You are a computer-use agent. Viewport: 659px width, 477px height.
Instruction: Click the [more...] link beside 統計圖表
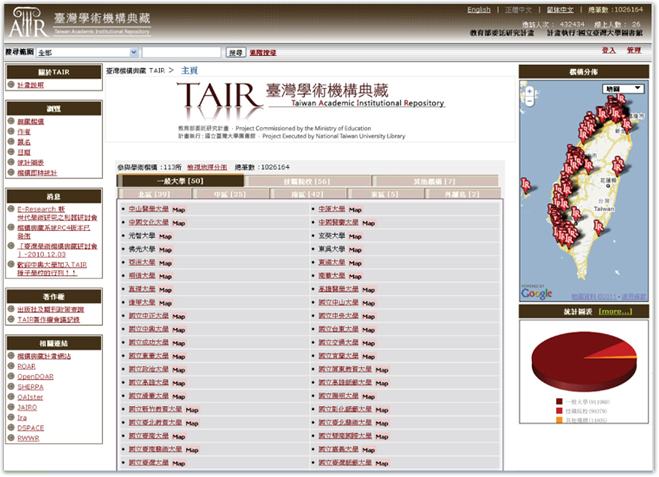615,311
